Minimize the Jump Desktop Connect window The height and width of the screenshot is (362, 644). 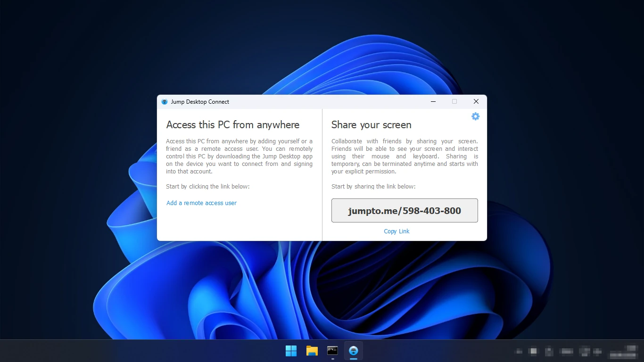pos(433,101)
